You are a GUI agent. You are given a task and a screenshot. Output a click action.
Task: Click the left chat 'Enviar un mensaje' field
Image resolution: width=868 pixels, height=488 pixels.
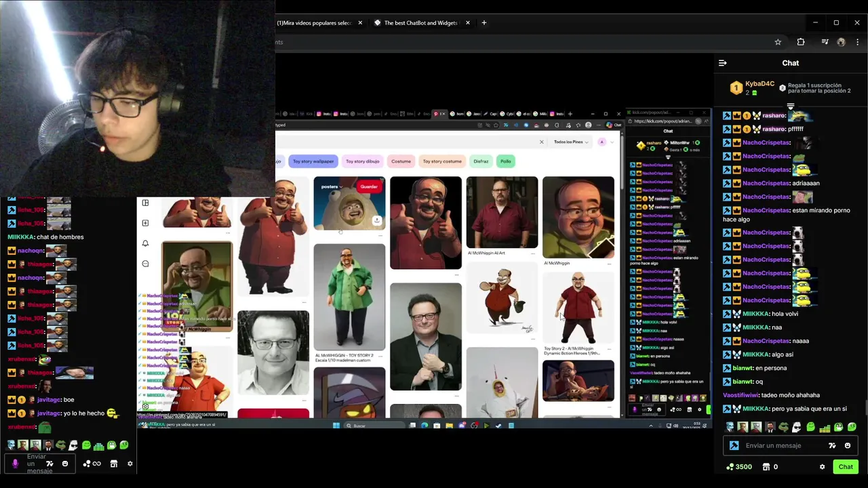[39, 464]
